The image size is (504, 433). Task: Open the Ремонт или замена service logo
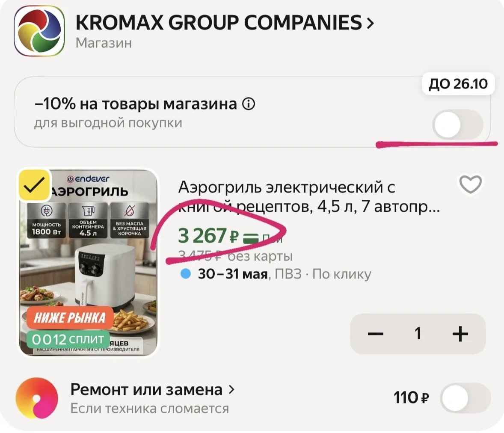(x=37, y=398)
